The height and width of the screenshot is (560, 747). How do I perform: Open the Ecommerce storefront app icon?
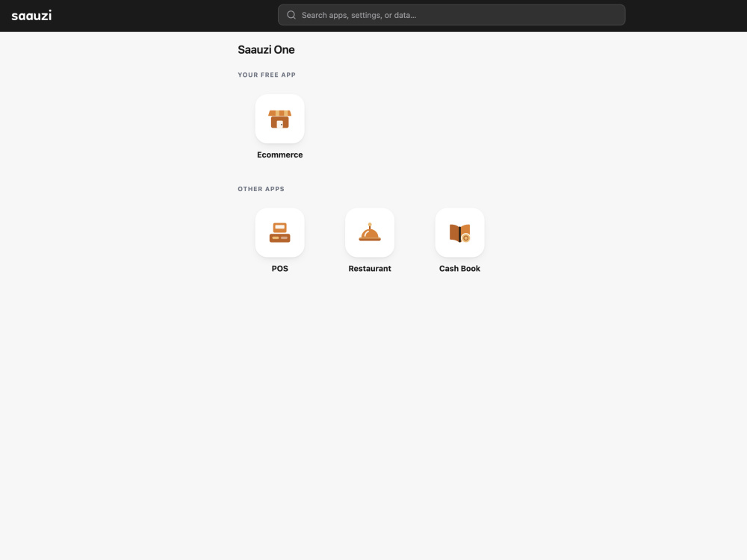(279, 119)
